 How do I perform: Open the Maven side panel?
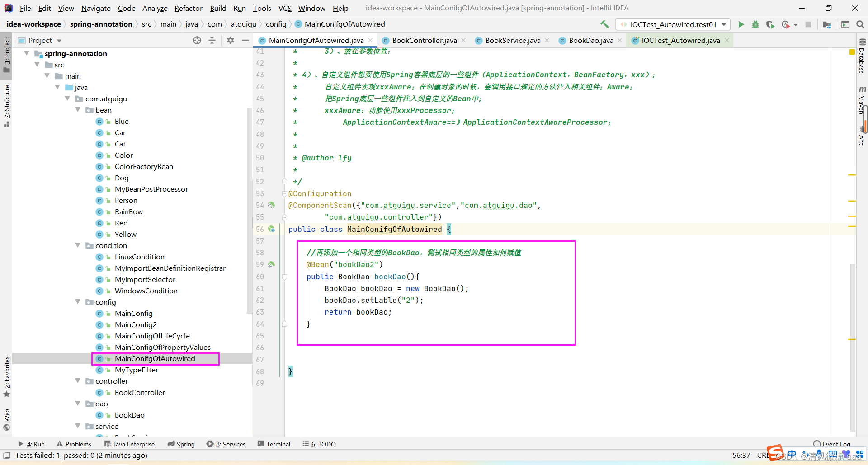(862, 99)
